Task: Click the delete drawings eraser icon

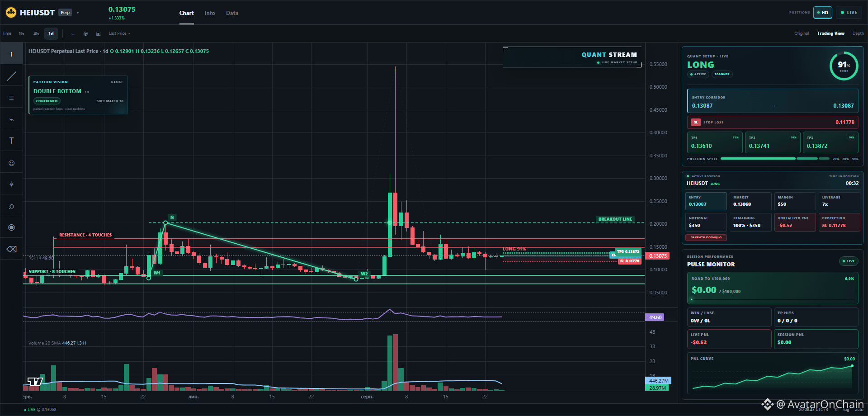Action: click(x=11, y=249)
